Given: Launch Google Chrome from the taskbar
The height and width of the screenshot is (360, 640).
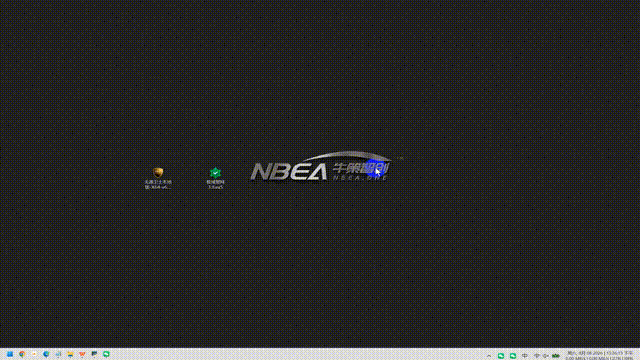Looking at the screenshot, I should coord(22,354).
